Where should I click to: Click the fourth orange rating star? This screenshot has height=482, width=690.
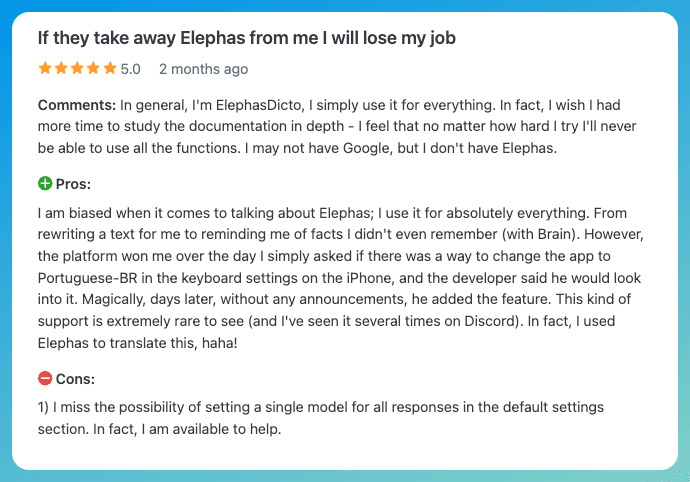coord(94,69)
